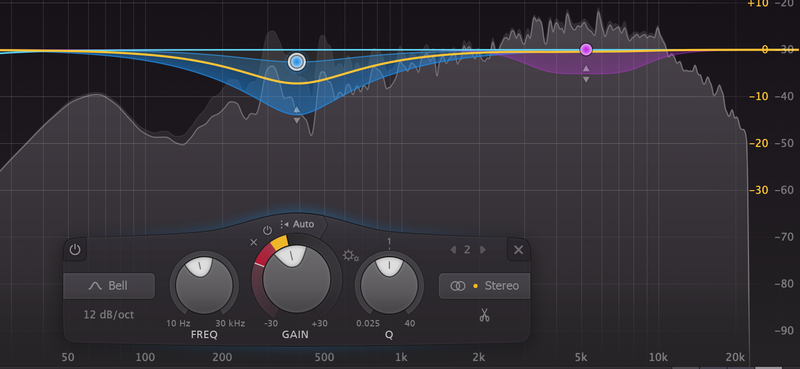This screenshot has width=800, height=369.
Task: Toggle the band power button
Action: tap(75, 250)
